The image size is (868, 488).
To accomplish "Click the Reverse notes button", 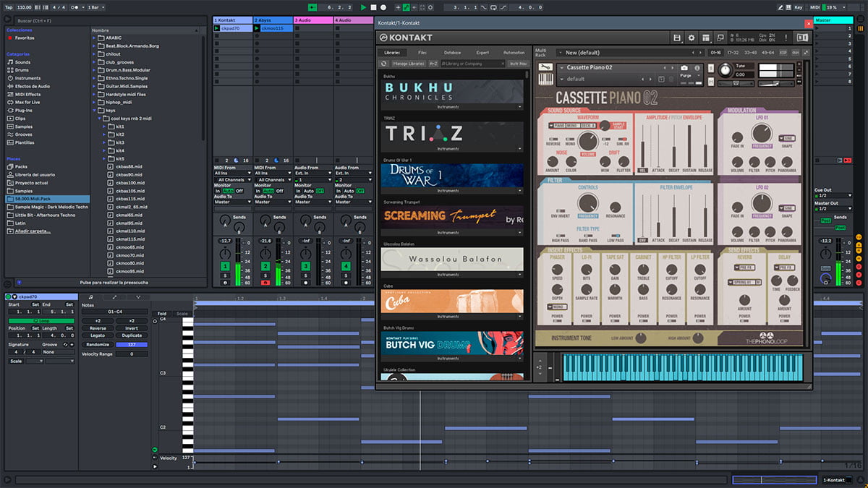I will (98, 328).
